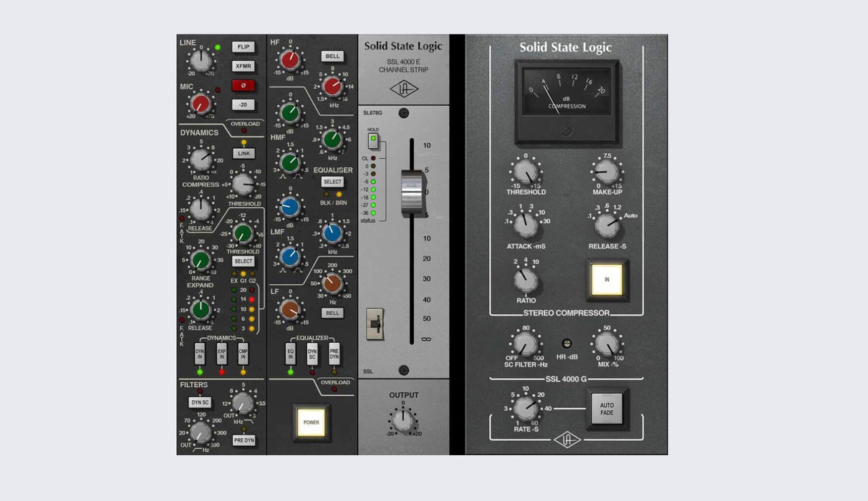This screenshot has width=868, height=501.
Task: Click the red HF frequency kHz knob
Action: (332, 87)
